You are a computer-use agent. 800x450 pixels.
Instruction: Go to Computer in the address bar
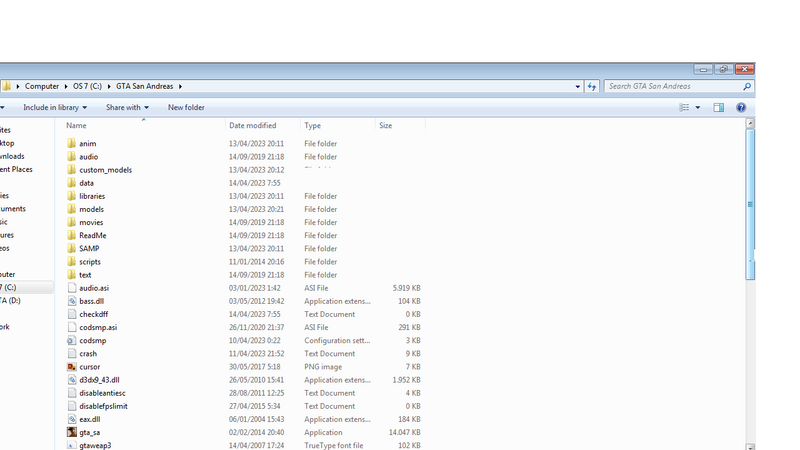(42, 86)
